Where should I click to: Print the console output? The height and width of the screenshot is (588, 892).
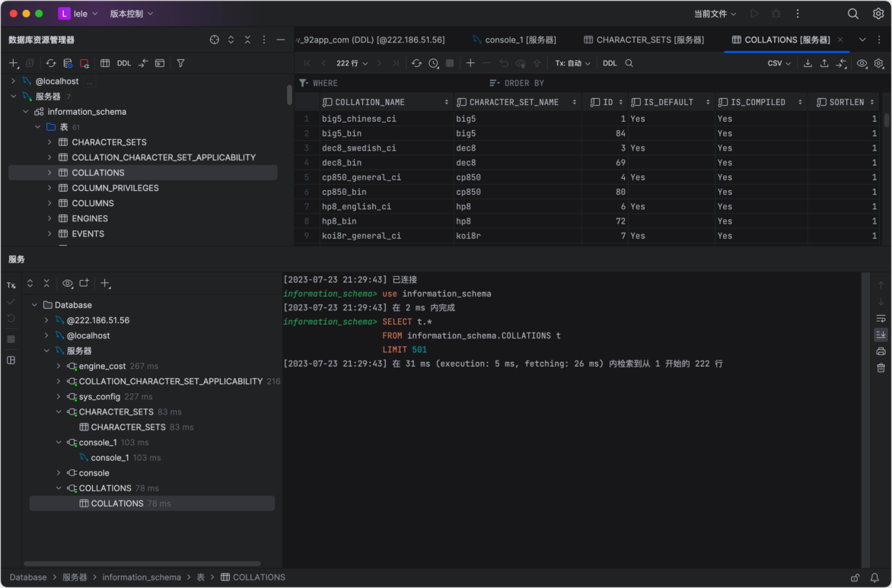tap(881, 351)
